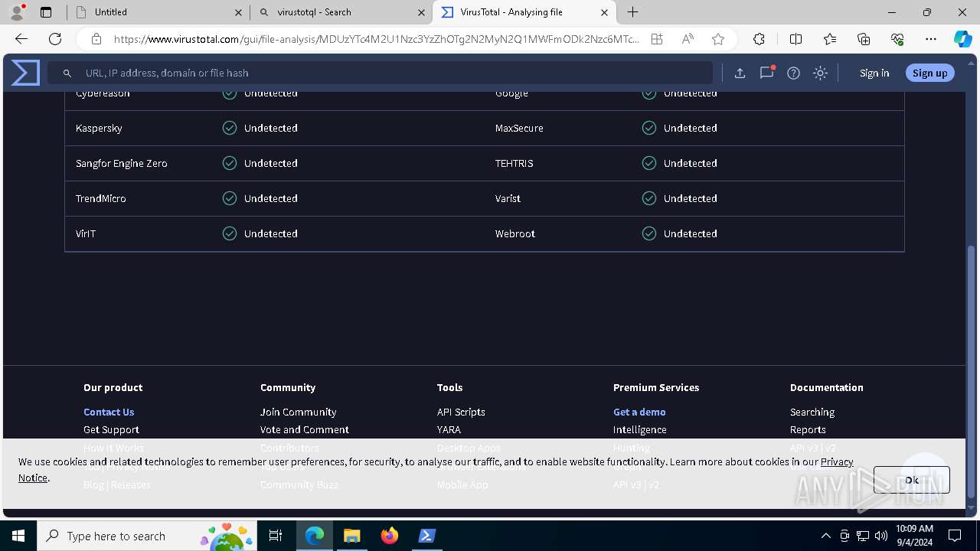The height and width of the screenshot is (551, 980).
Task: Open Edge Settings and more menu
Action: 931,39
